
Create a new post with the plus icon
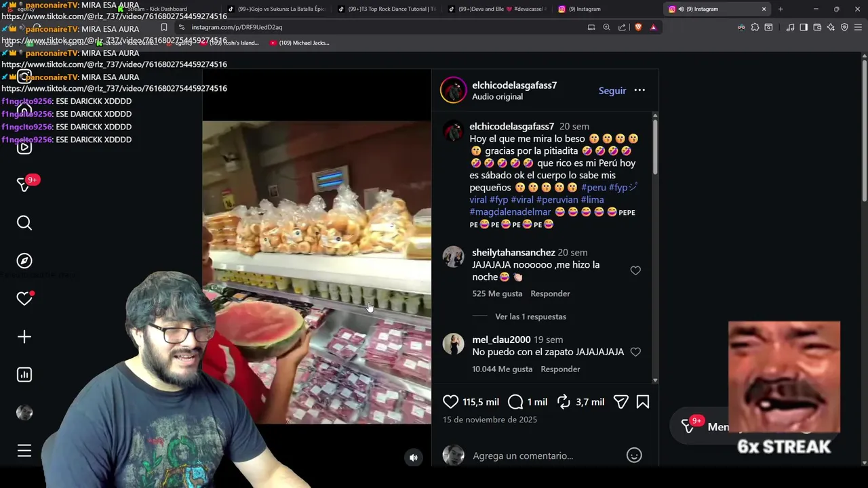tap(24, 337)
